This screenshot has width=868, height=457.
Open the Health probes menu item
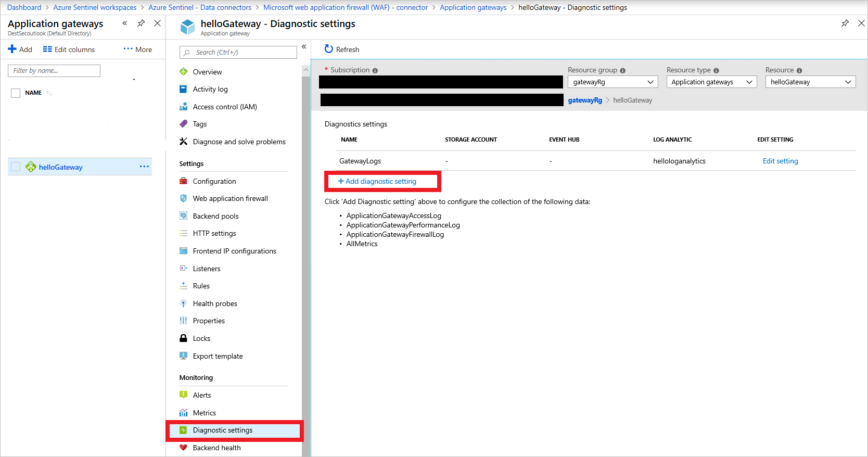click(x=215, y=303)
